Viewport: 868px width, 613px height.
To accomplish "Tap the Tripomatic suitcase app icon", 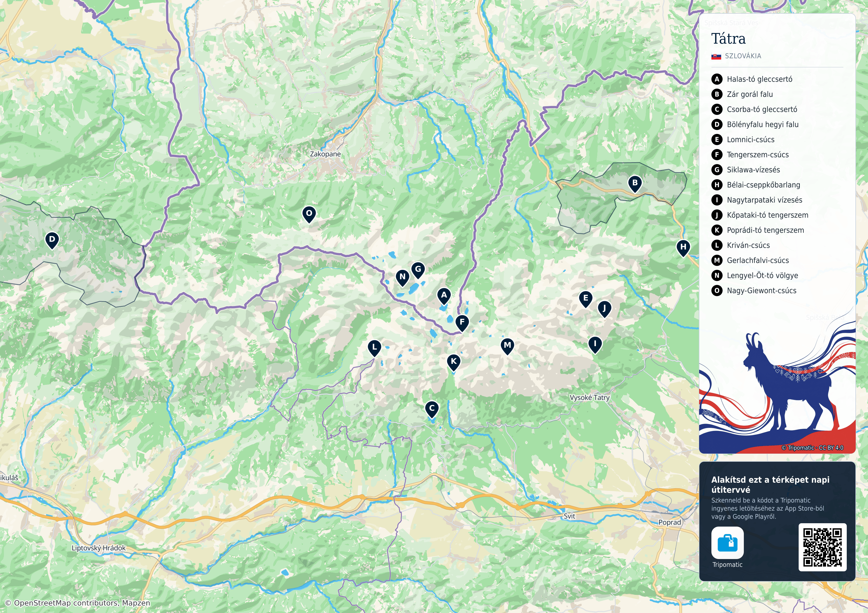I will (727, 543).
